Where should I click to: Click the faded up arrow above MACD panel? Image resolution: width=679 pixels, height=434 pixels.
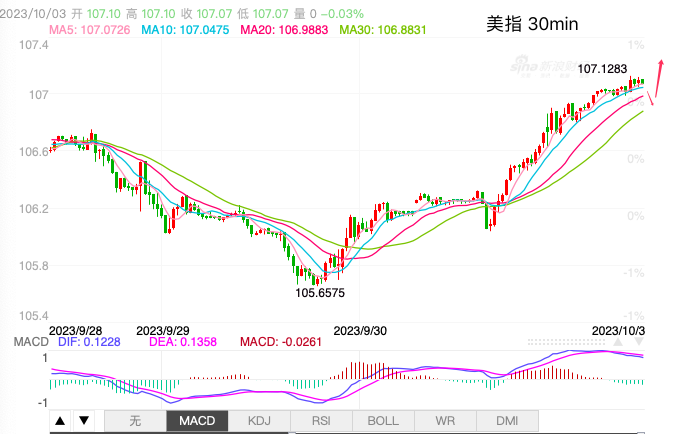point(618,342)
